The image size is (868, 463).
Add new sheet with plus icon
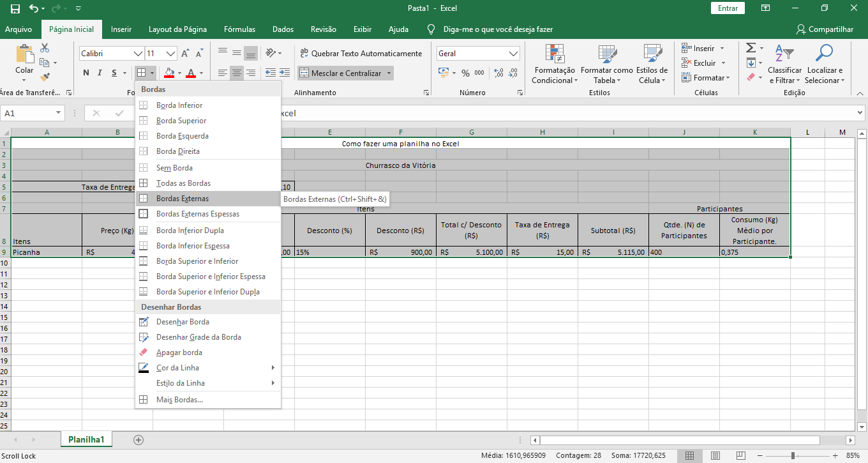[138, 439]
